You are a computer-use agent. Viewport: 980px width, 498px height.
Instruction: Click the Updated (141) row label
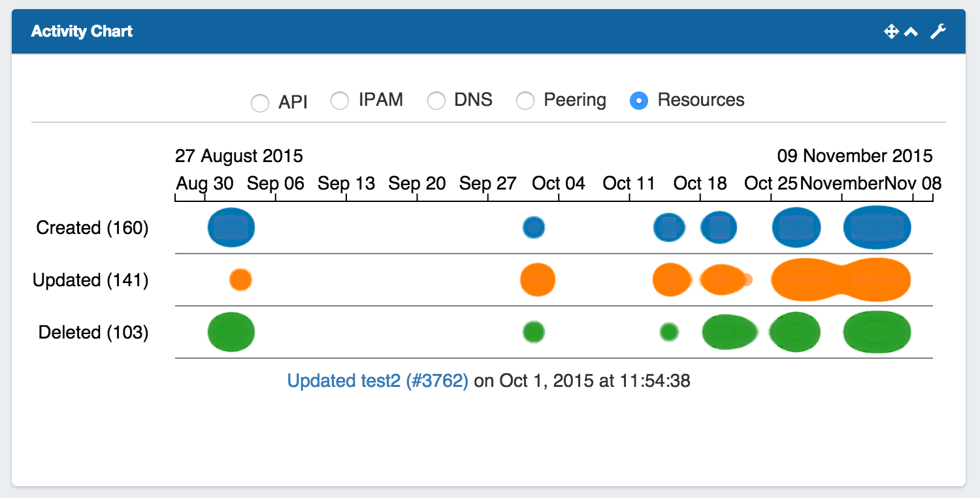91,280
